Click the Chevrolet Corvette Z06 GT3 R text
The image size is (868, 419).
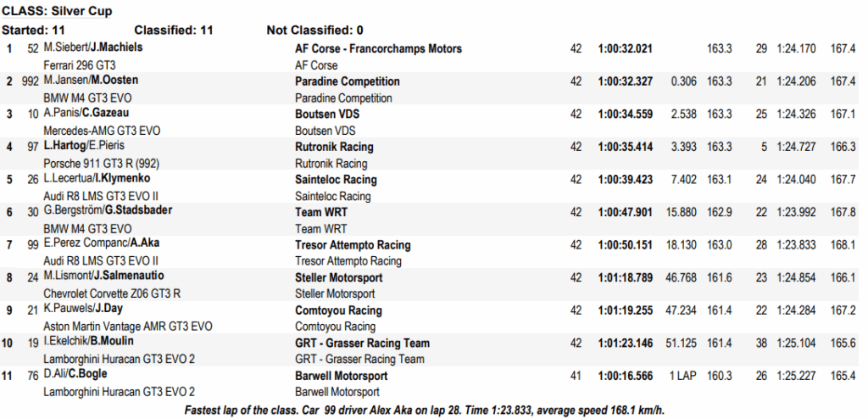click(112, 293)
